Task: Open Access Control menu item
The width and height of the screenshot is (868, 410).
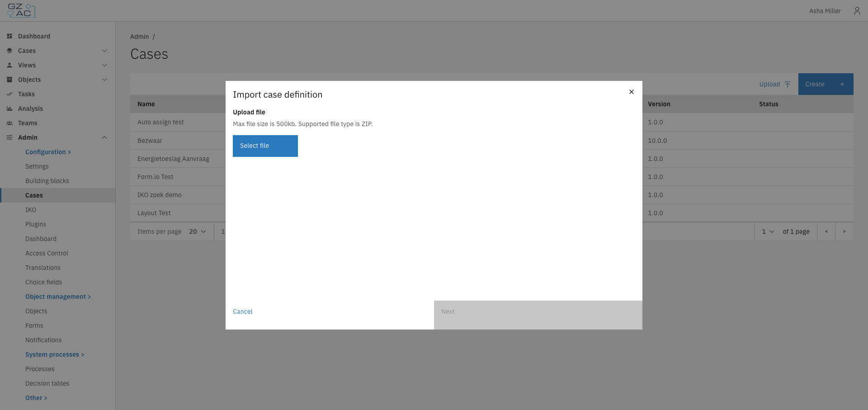Action: click(x=47, y=253)
